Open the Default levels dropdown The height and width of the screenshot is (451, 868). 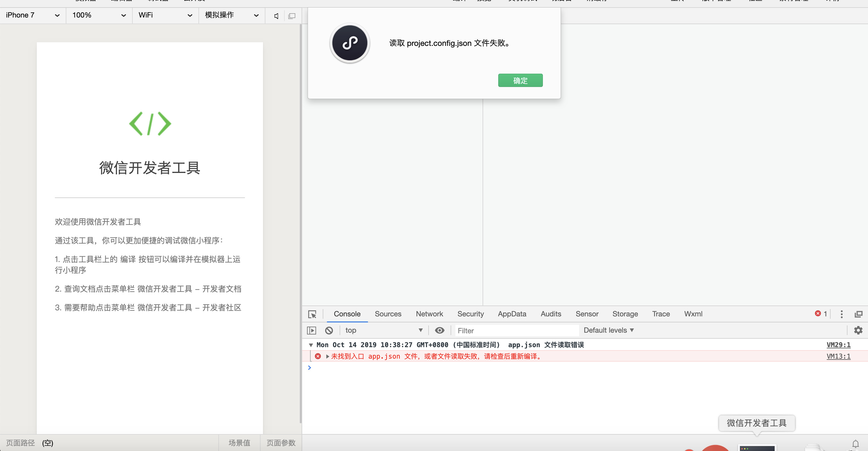609,331
